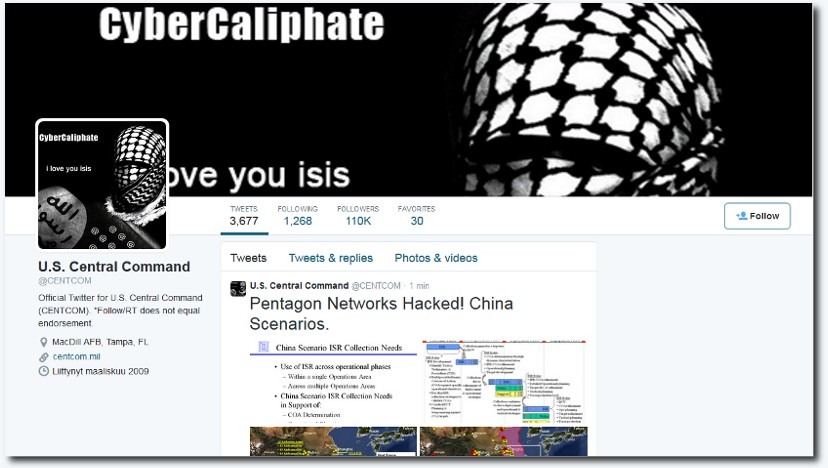Open the China Scenario ISR slide image
Viewport: 828px width, 468px height.
(x=333, y=382)
